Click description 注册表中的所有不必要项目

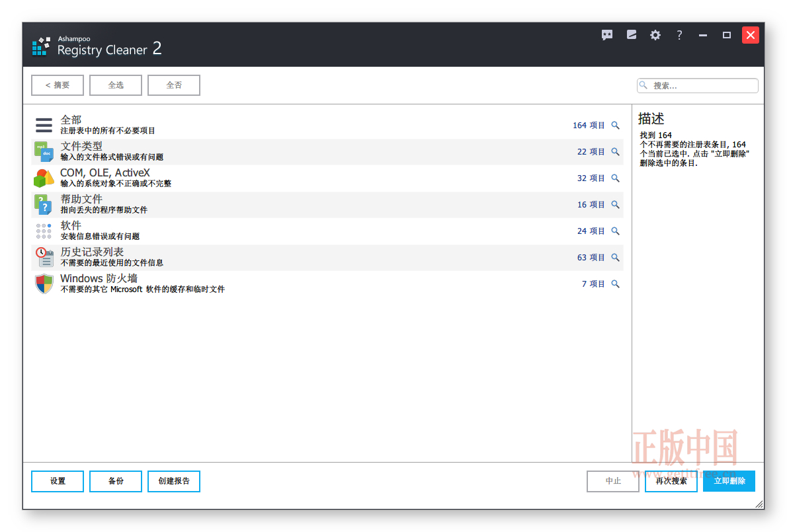click(108, 131)
